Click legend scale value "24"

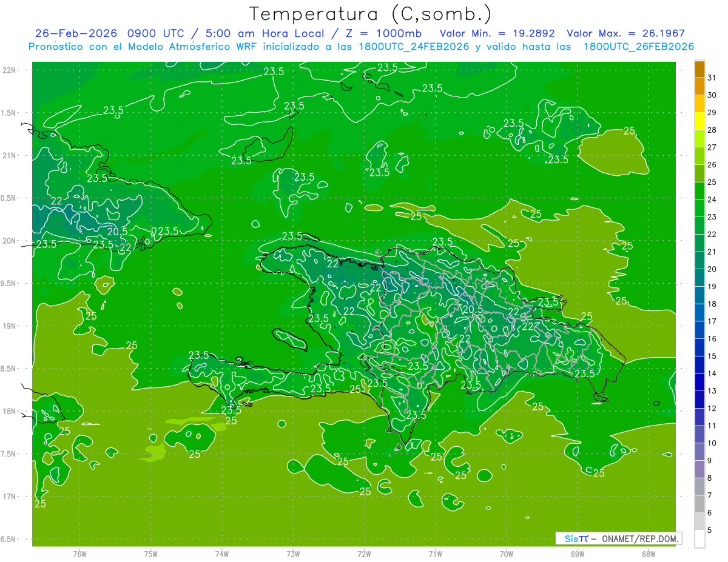[712, 199]
